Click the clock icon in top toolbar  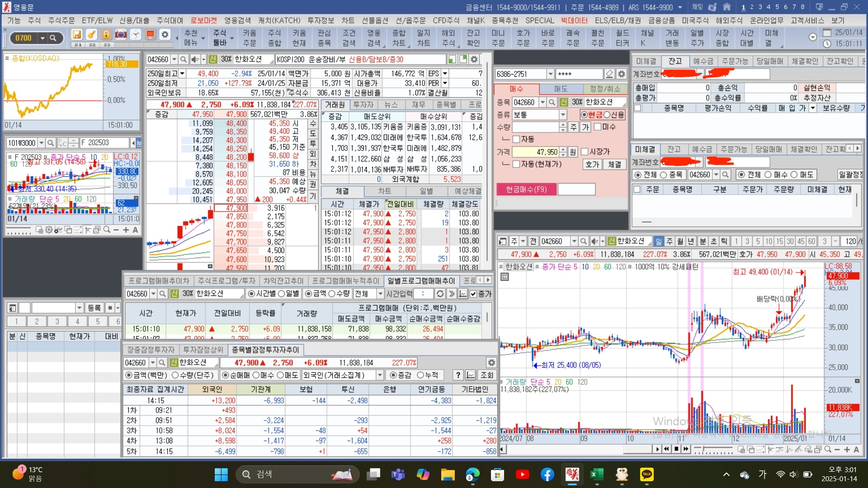[x=136, y=35]
